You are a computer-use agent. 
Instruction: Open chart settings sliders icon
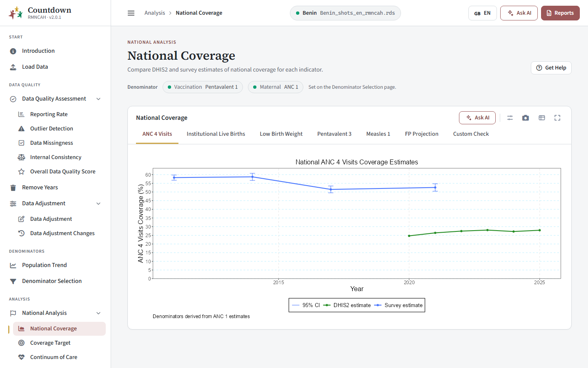click(x=510, y=118)
